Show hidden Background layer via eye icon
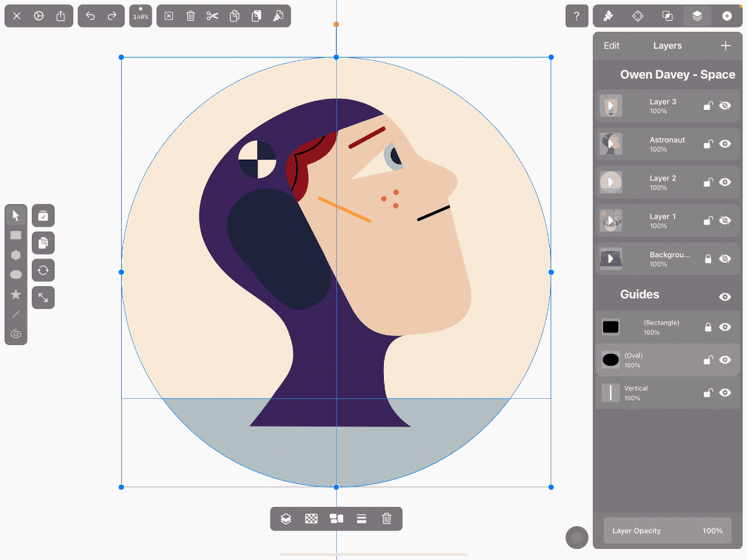The height and width of the screenshot is (560, 747). tap(725, 259)
